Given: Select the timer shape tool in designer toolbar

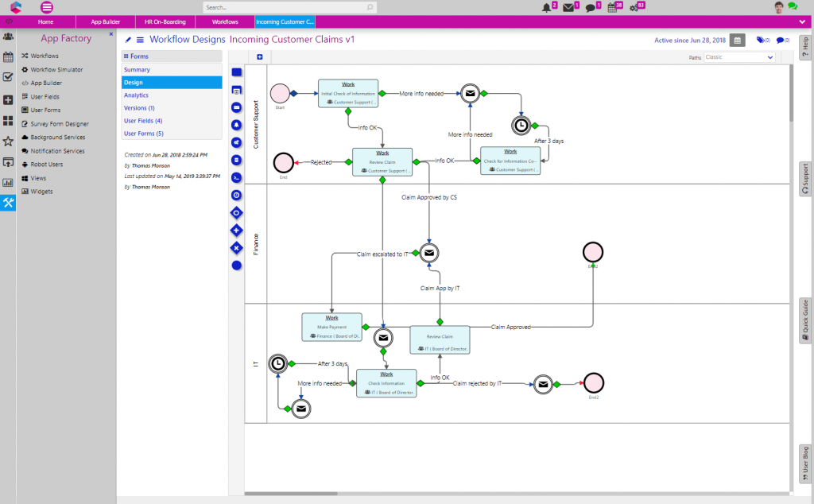Looking at the screenshot, I should coord(236,195).
